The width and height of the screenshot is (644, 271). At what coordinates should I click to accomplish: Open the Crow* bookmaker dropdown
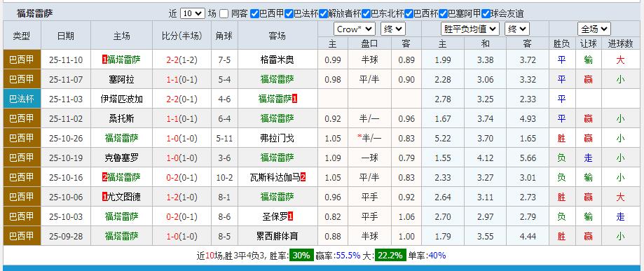tap(354, 29)
